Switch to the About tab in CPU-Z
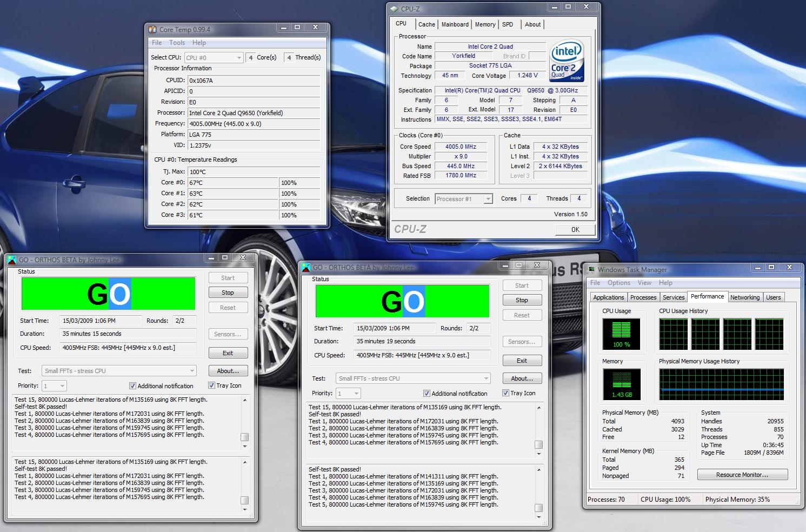This screenshot has height=532, width=806. pyautogui.click(x=532, y=24)
